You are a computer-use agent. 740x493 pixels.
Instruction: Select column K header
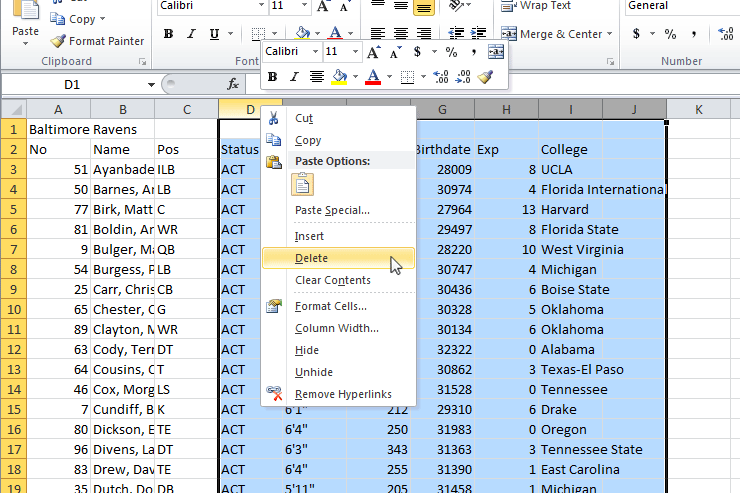698,109
